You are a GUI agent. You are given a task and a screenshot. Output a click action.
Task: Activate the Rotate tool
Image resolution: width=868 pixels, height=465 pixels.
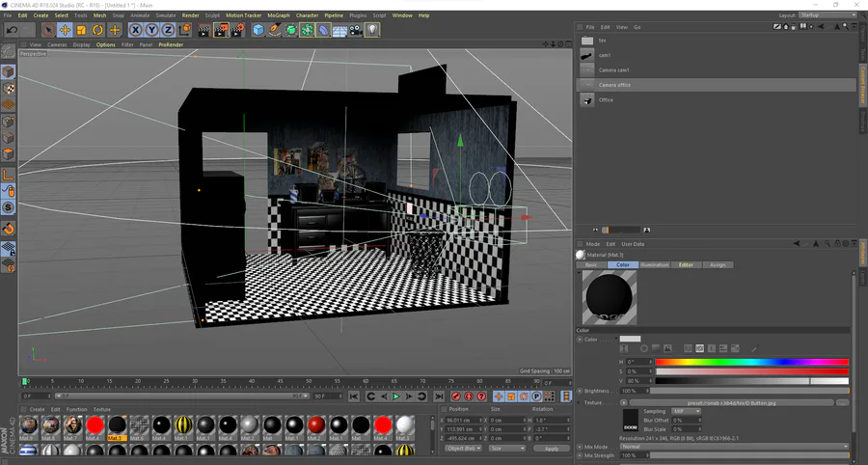tap(98, 30)
